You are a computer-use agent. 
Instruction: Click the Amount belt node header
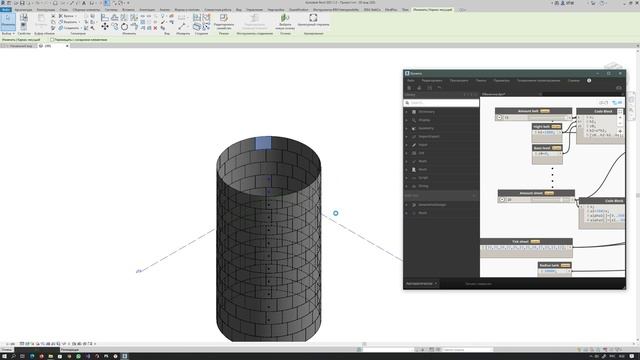[533, 111]
